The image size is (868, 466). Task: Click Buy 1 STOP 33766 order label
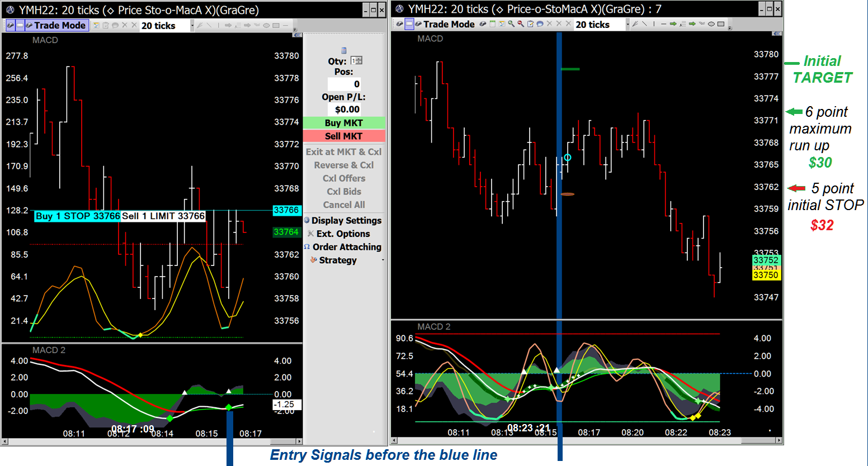(77, 216)
